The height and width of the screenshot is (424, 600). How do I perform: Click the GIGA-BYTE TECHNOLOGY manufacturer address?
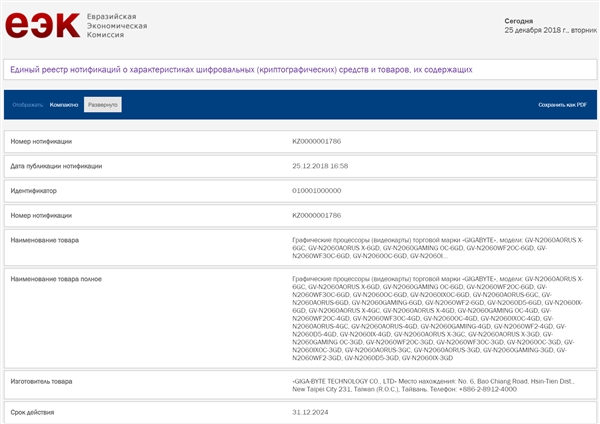coord(418,386)
